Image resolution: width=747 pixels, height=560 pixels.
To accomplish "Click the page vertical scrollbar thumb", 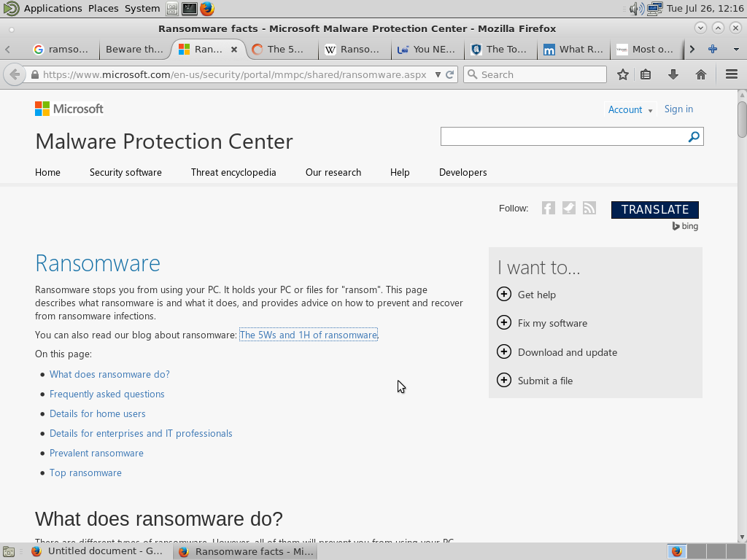I will pyautogui.click(x=742, y=119).
